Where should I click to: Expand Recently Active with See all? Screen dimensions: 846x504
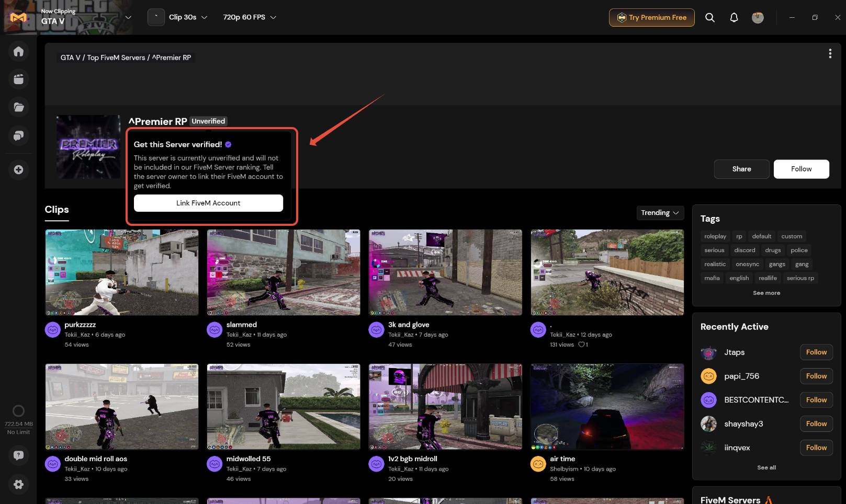[766, 467]
